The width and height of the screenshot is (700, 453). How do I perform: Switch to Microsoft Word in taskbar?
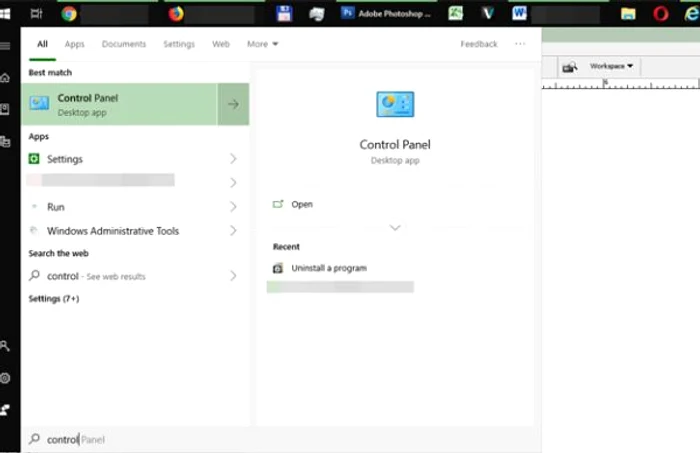click(519, 14)
